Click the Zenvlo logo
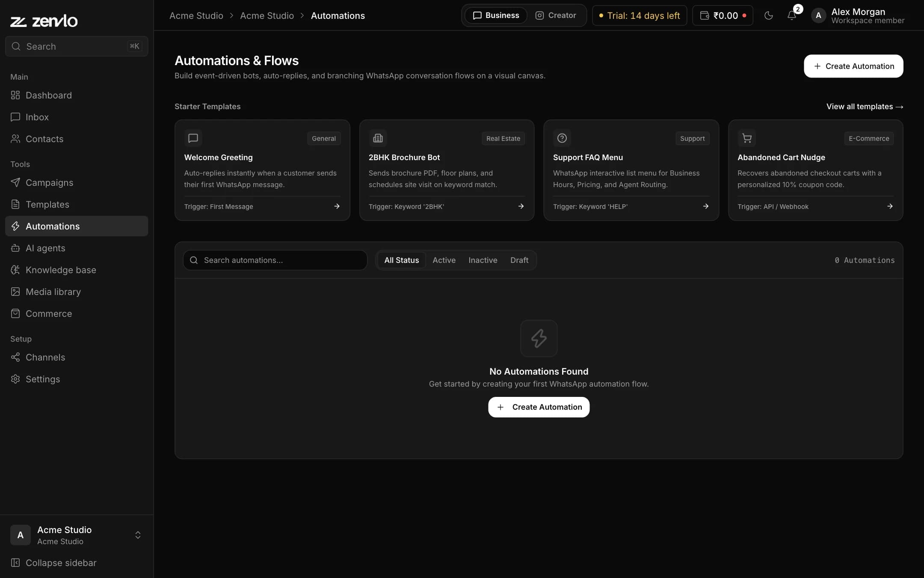Image resolution: width=924 pixels, height=578 pixels. [44, 21]
